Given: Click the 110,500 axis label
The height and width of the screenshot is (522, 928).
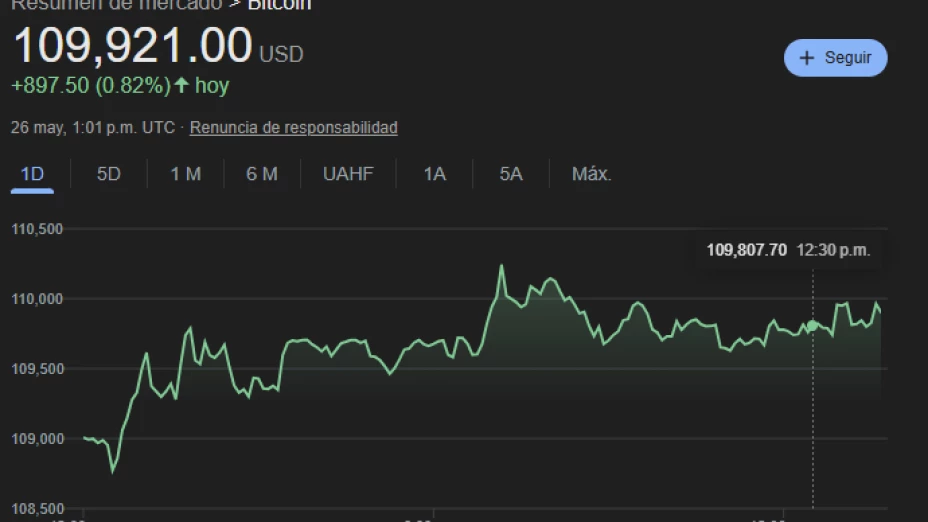Looking at the screenshot, I should click(37, 229).
